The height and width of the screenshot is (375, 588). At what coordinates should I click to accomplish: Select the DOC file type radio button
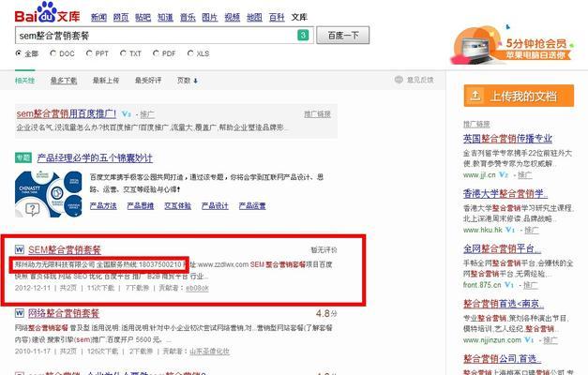53,54
